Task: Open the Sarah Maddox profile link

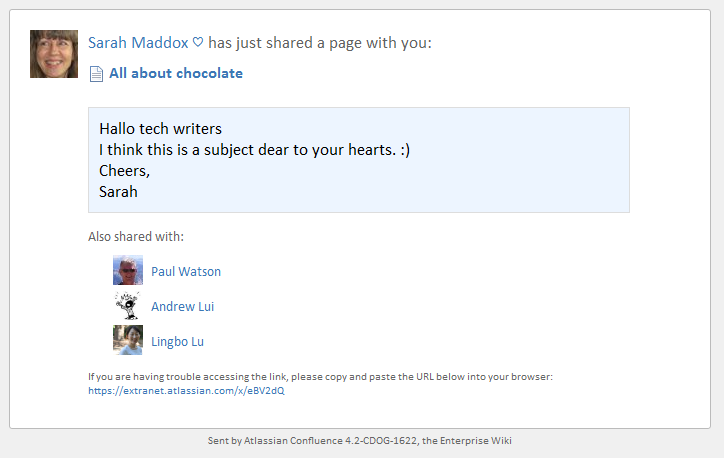Action: point(138,42)
